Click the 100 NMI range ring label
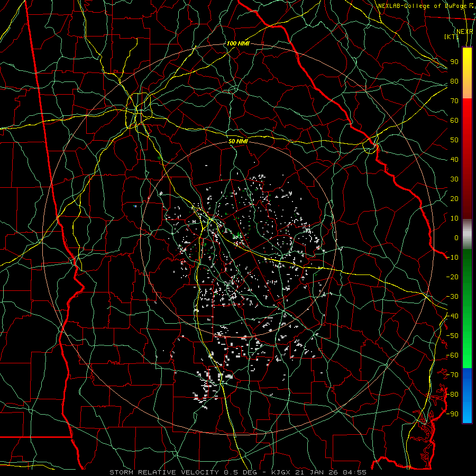 click(x=238, y=43)
